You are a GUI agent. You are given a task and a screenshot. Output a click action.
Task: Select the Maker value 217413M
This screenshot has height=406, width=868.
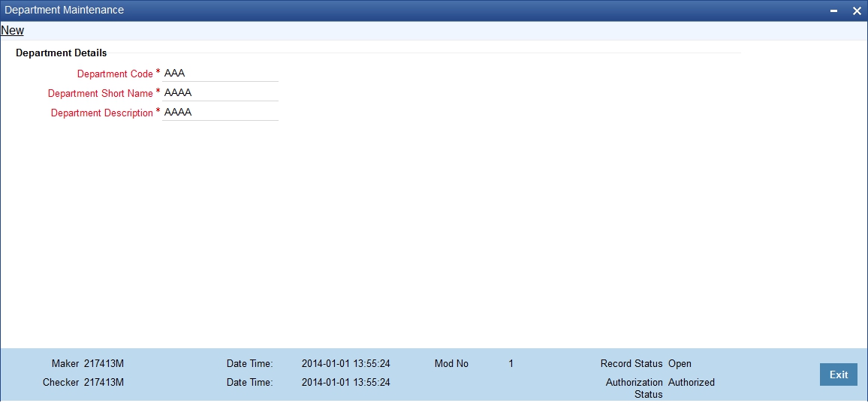coord(104,364)
